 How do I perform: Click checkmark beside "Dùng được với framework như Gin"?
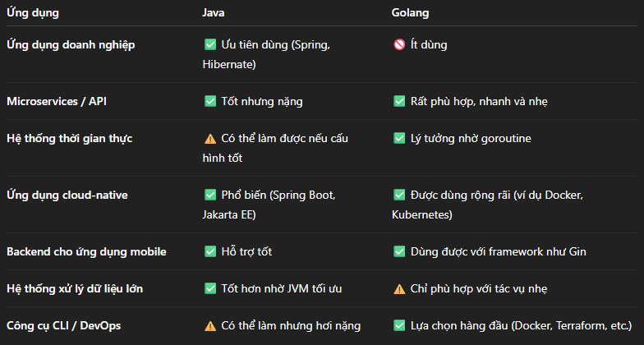point(399,251)
